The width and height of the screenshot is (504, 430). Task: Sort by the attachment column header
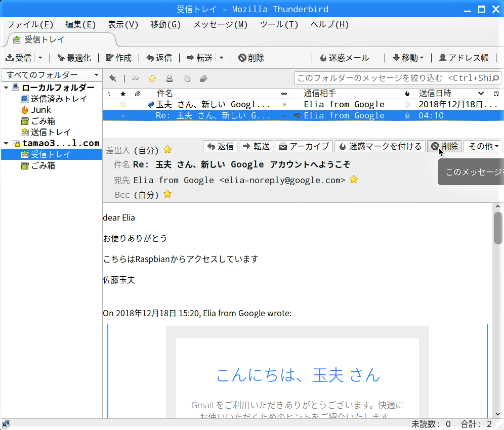(x=137, y=94)
